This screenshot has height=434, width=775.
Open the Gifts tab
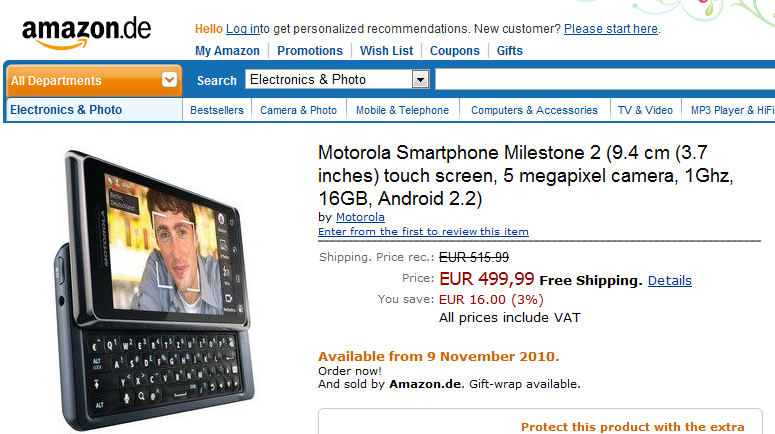(x=510, y=51)
